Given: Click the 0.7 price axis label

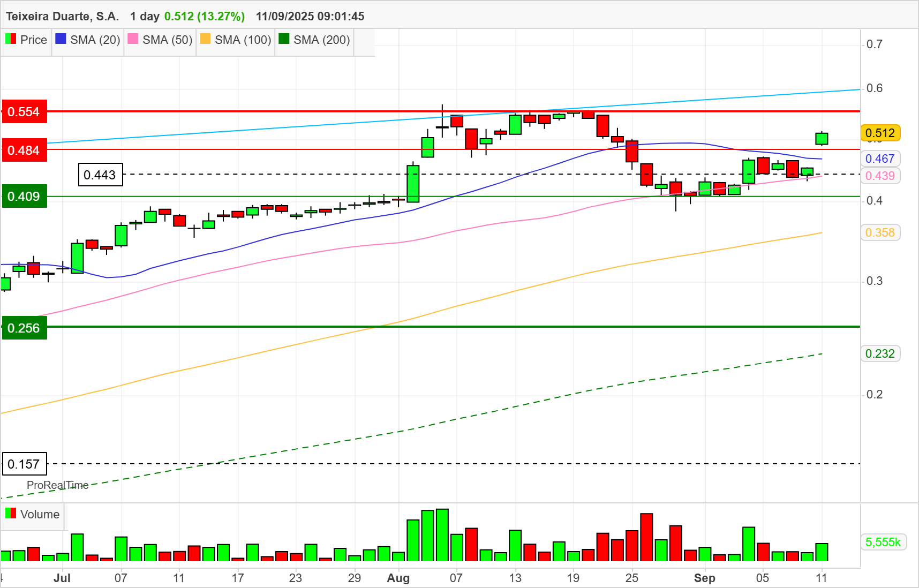Looking at the screenshot, I should pos(875,44).
